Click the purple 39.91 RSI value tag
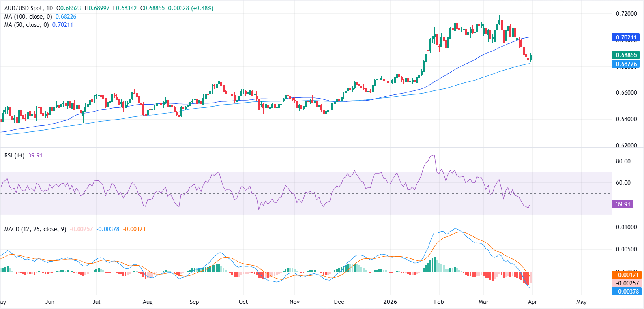 pos(623,204)
